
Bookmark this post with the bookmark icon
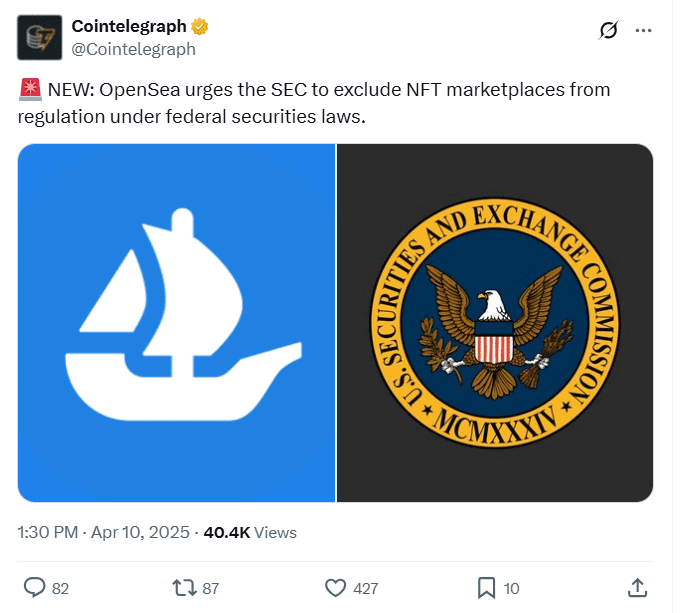(x=486, y=587)
